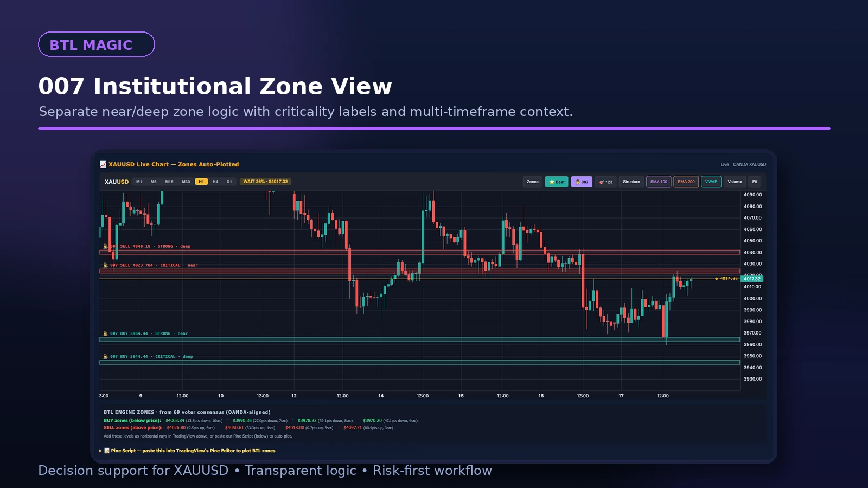Screen dimensions: 868x488
Task: Toggle the Structure overlay
Action: 631,182
